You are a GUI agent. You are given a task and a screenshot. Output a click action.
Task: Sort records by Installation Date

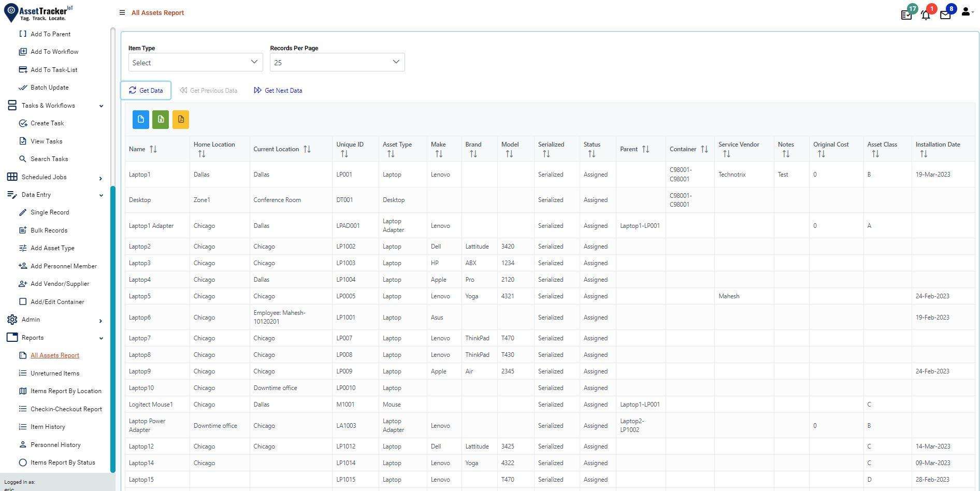click(x=924, y=153)
